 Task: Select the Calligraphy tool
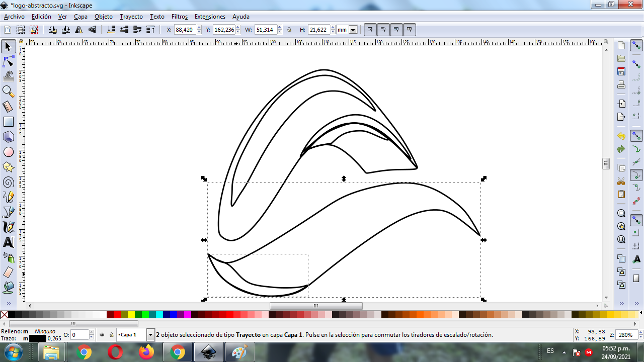pyautogui.click(x=8, y=227)
